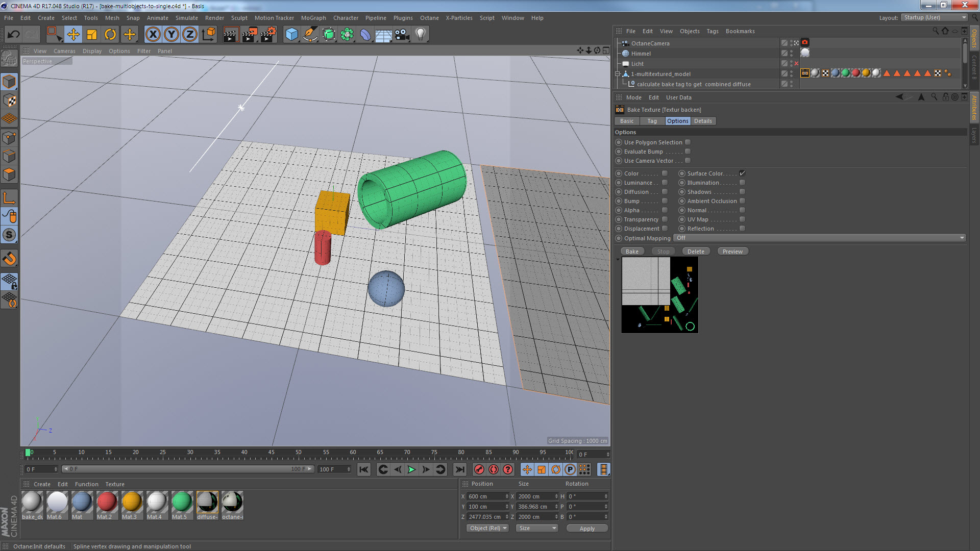Select the Move tool in the toolbar
Image resolution: width=980 pixels, height=551 pixels.
73,35
